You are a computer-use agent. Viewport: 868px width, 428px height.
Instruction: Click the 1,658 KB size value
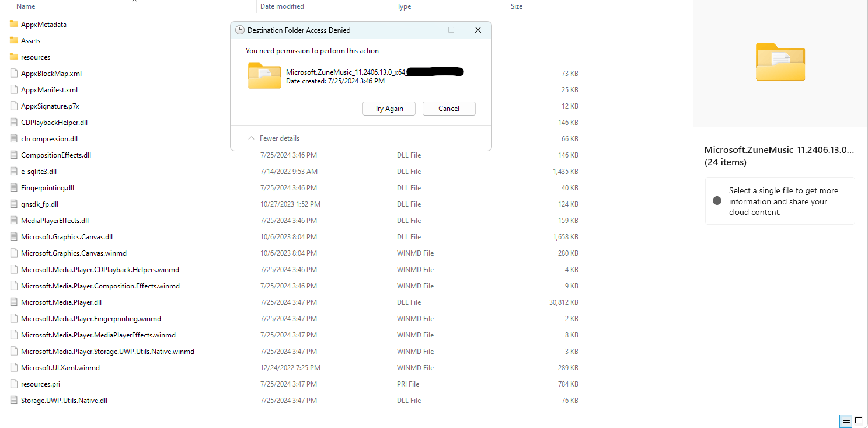[x=566, y=237]
